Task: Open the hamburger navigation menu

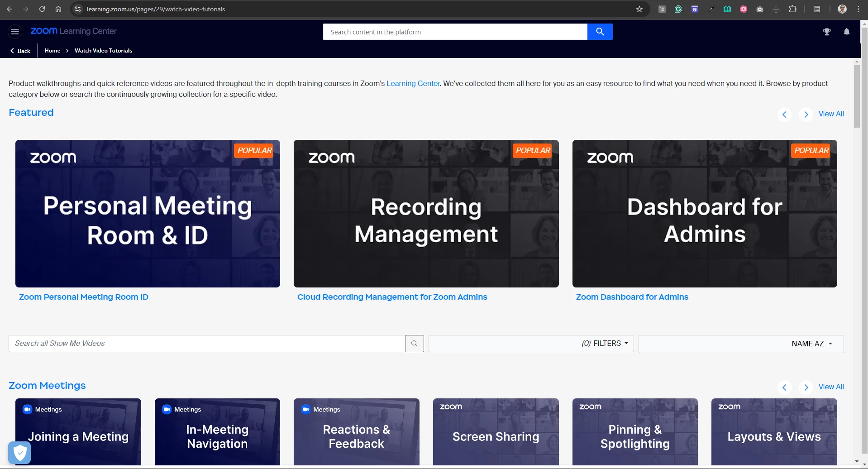Action: (15, 32)
